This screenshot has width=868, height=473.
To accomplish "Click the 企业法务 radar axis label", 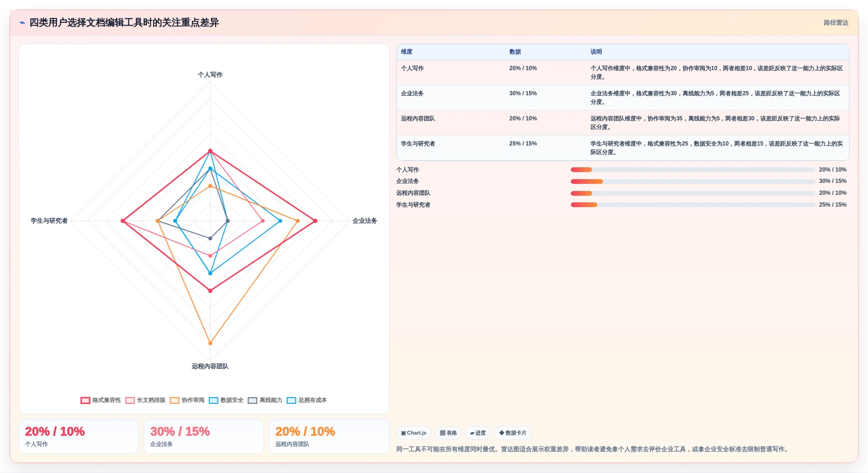I will coord(365,221).
